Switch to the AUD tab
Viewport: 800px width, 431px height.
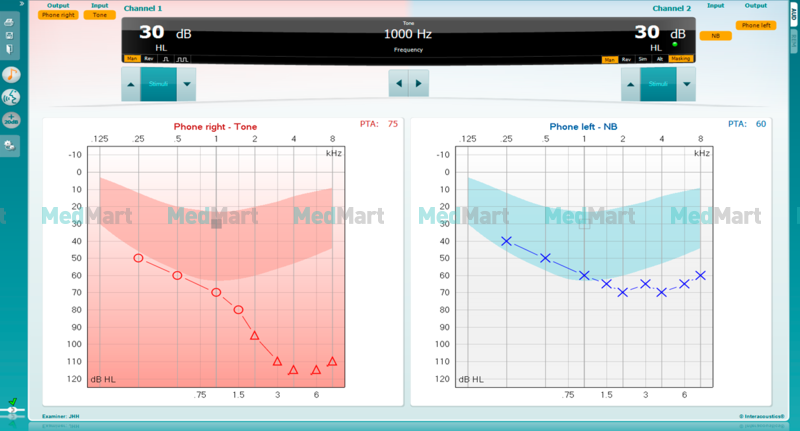794,15
